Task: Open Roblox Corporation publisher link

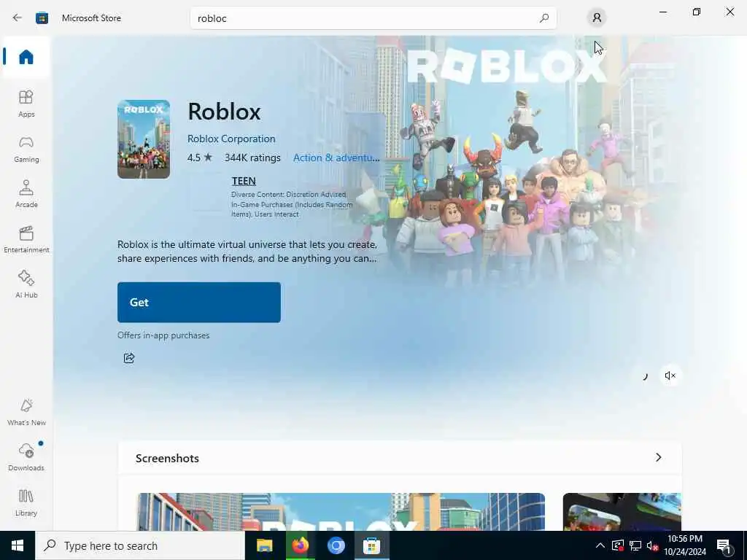Action: click(231, 139)
